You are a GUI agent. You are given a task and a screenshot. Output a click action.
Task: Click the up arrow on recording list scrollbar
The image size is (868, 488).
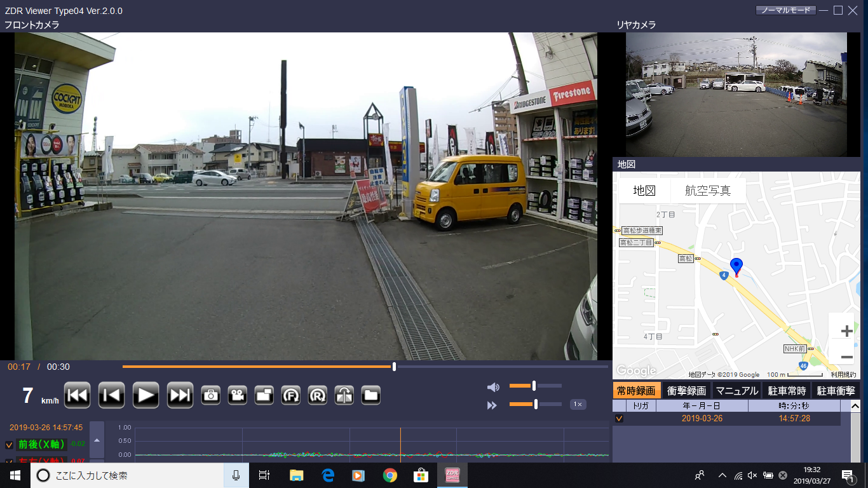(x=855, y=407)
